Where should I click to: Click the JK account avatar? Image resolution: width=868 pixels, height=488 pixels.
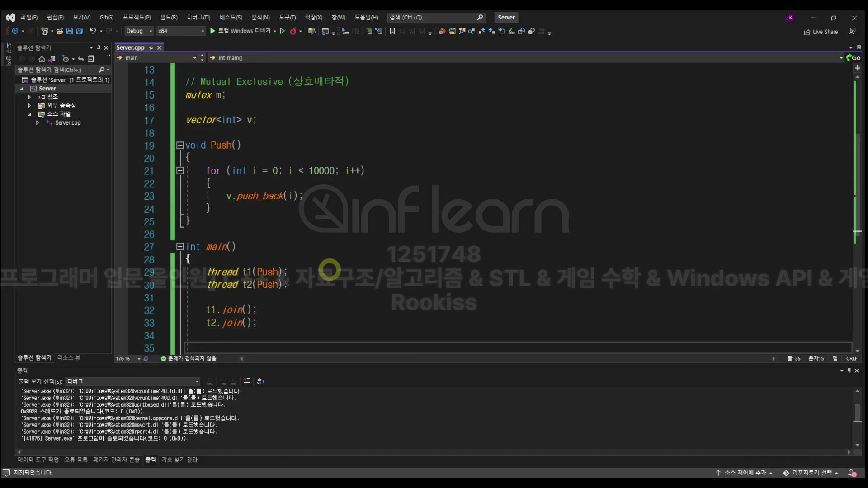pos(789,18)
